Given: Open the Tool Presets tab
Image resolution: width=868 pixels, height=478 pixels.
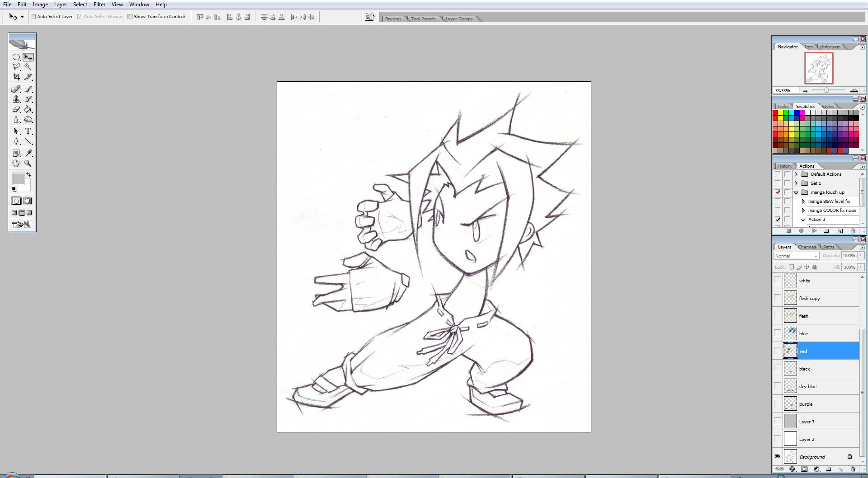Looking at the screenshot, I should (423, 19).
